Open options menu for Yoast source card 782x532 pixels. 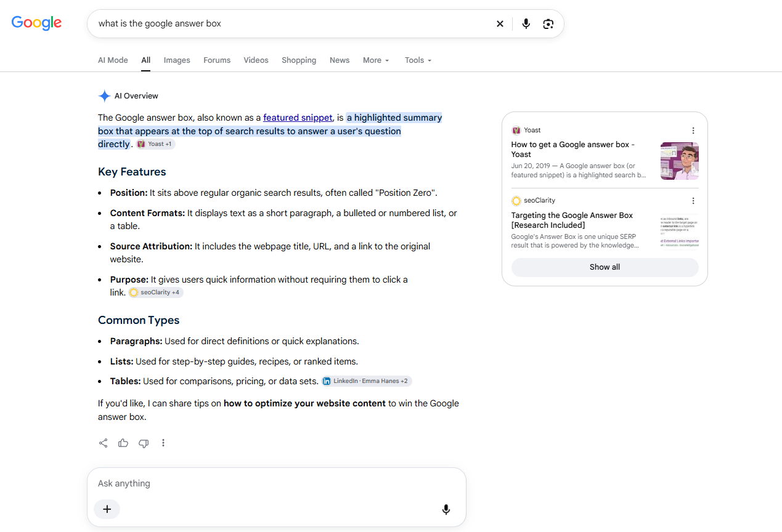coord(693,131)
